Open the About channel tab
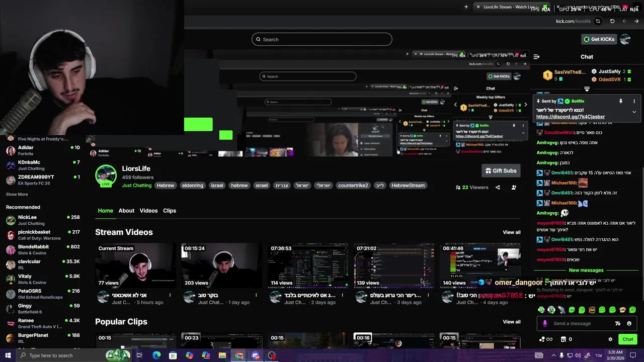The width and height of the screenshot is (644, 362). pos(126,211)
